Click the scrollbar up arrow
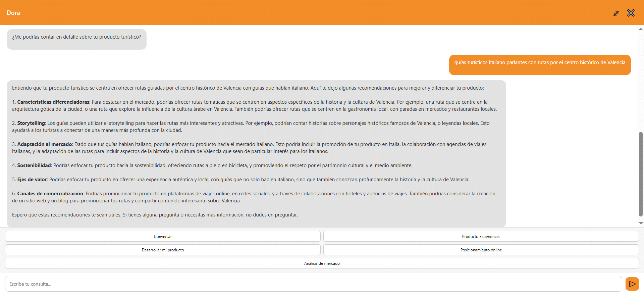The width and height of the screenshot is (644, 295). click(x=641, y=29)
